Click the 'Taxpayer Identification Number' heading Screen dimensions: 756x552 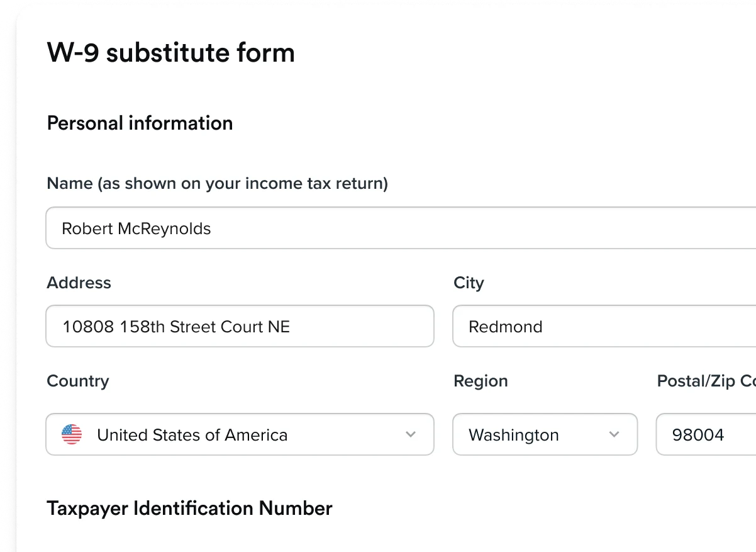(190, 508)
